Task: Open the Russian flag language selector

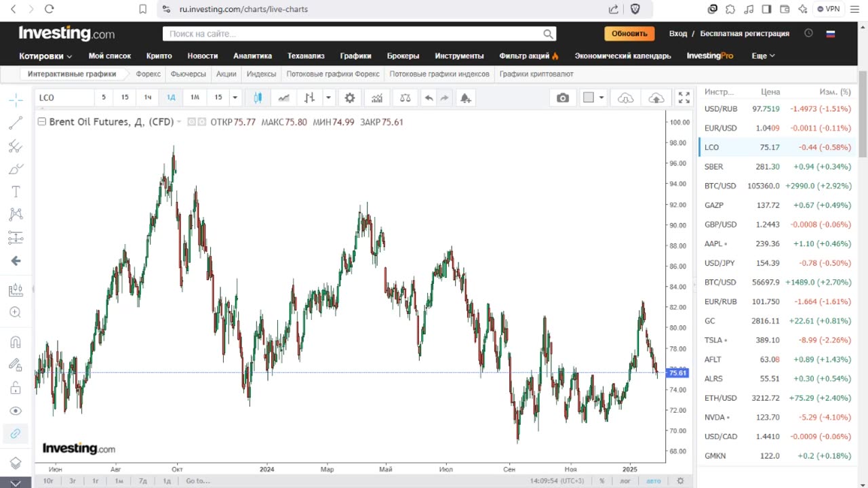Action: pyautogui.click(x=830, y=33)
